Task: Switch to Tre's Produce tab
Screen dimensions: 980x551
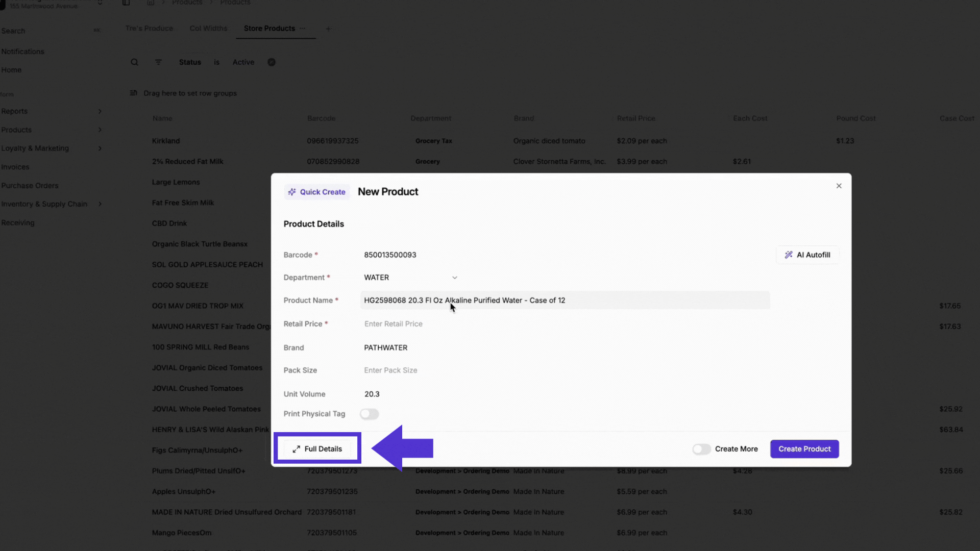Action: 149,29
